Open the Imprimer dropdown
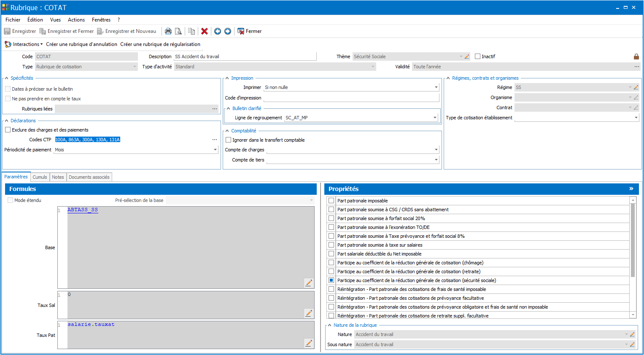The height and width of the screenshot is (355, 644). [436, 87]
